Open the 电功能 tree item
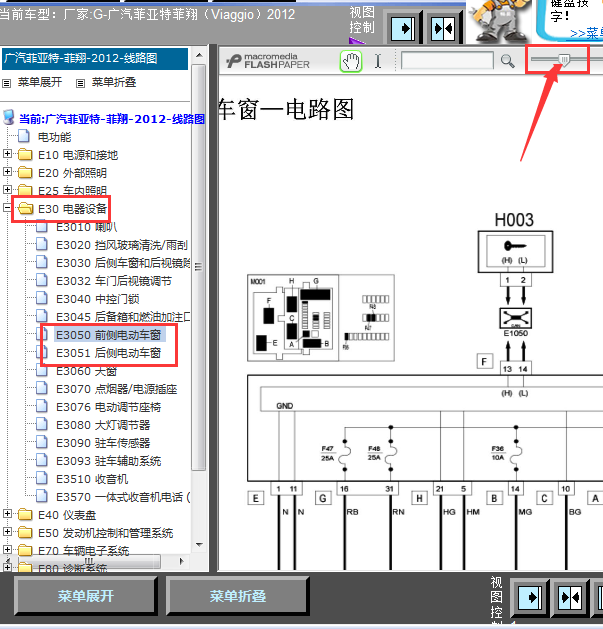 [x=55, y=137]
